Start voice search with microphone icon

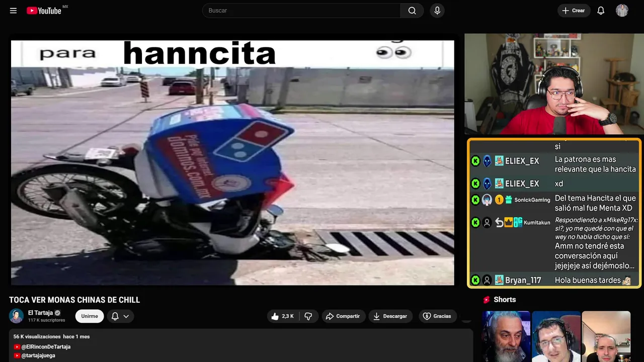(437, 11)
